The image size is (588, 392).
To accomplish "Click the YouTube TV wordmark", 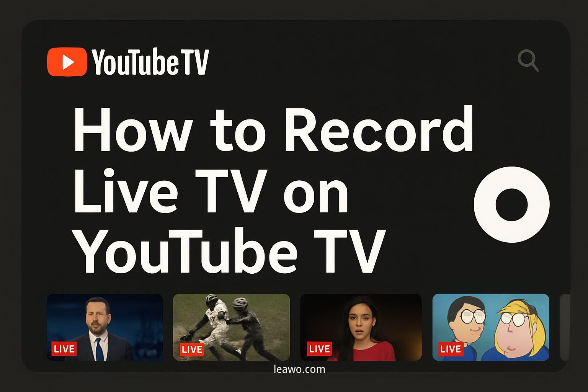I will [151, 61].
